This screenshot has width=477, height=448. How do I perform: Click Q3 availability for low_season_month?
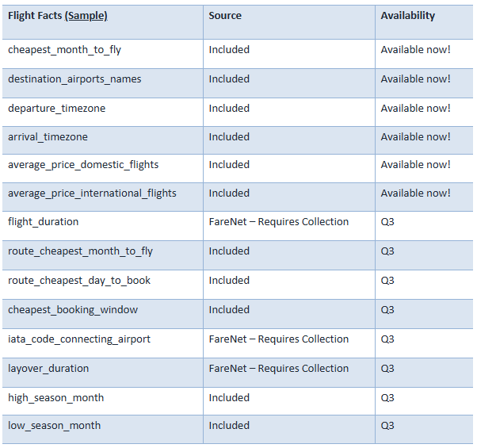387,426
